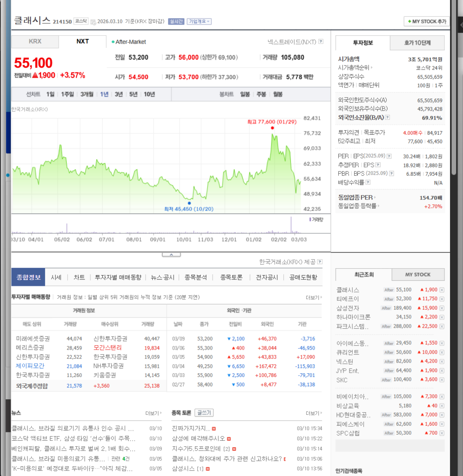Image resolution: width=463 pixels, height=476 pixels.
Task: Open 티에프이 in the recent views list
Action: click(348, 299)
